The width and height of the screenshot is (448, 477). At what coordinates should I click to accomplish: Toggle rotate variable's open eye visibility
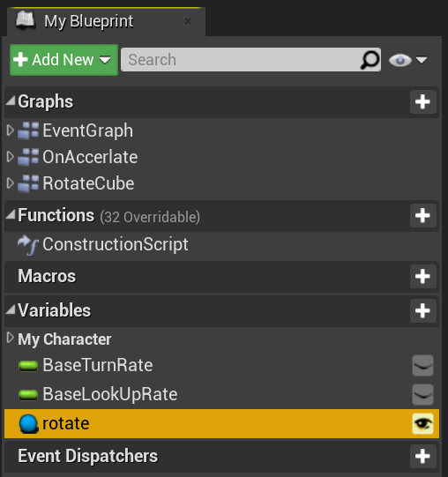422,424
